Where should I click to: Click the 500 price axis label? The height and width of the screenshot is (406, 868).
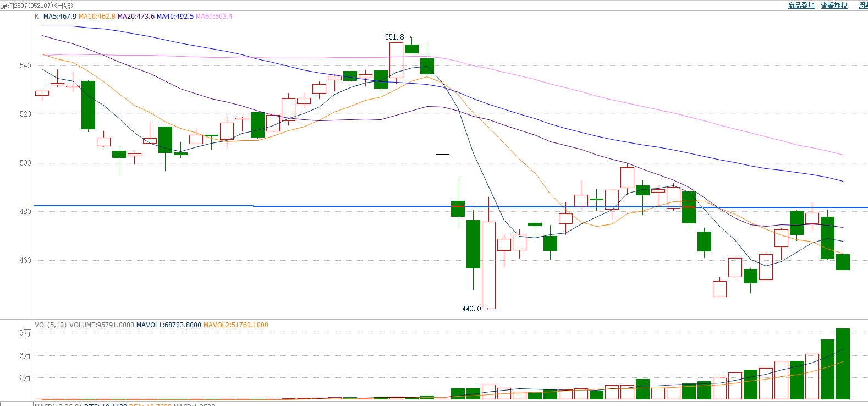tap(25, 163)
